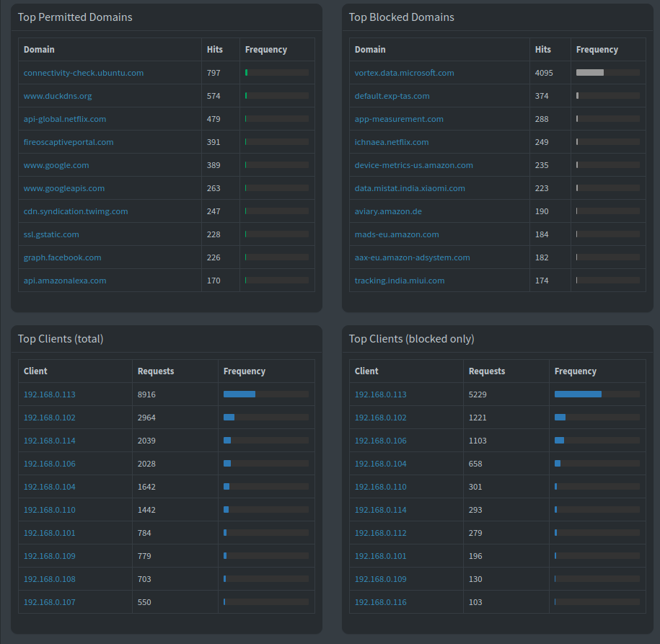Select graph.facebook.com permitted domain

[62, 257]
